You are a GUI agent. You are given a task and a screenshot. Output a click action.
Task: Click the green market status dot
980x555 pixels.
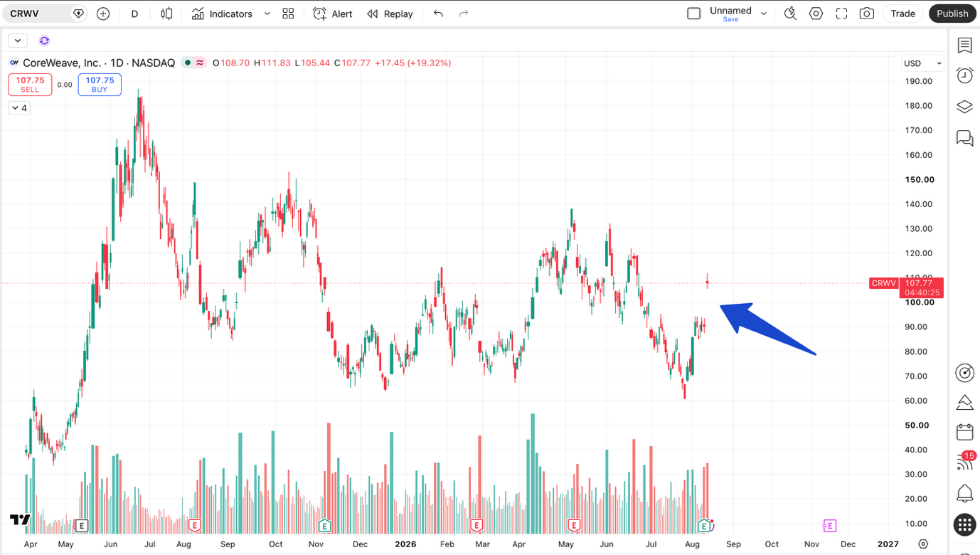pos(188,63)
